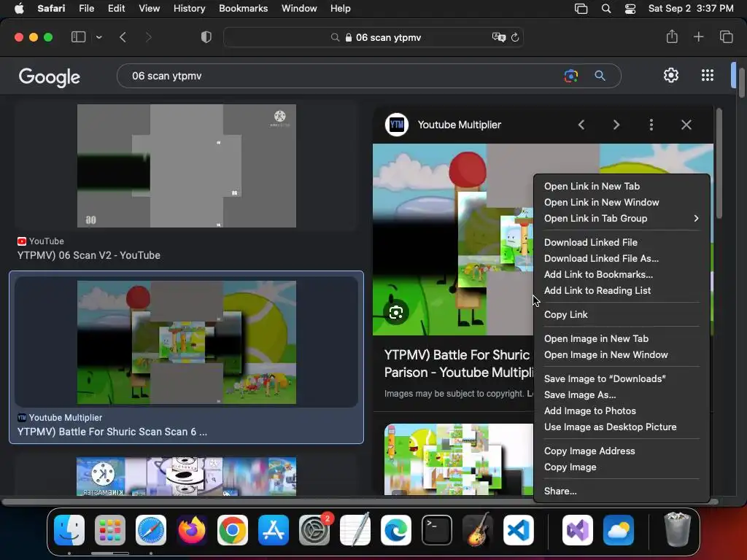Choose Add Image to Photos
Viewport: 747px width, 560px height.
(589, 411)
